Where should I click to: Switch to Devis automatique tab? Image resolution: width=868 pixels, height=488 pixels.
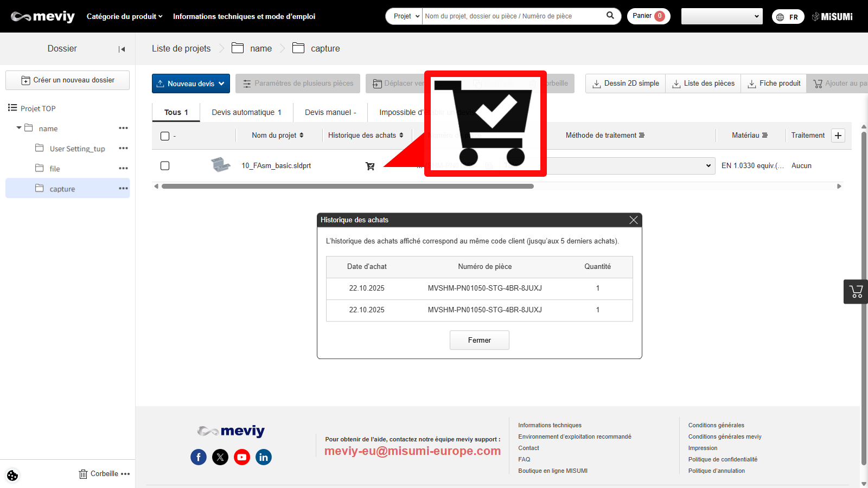246,112
